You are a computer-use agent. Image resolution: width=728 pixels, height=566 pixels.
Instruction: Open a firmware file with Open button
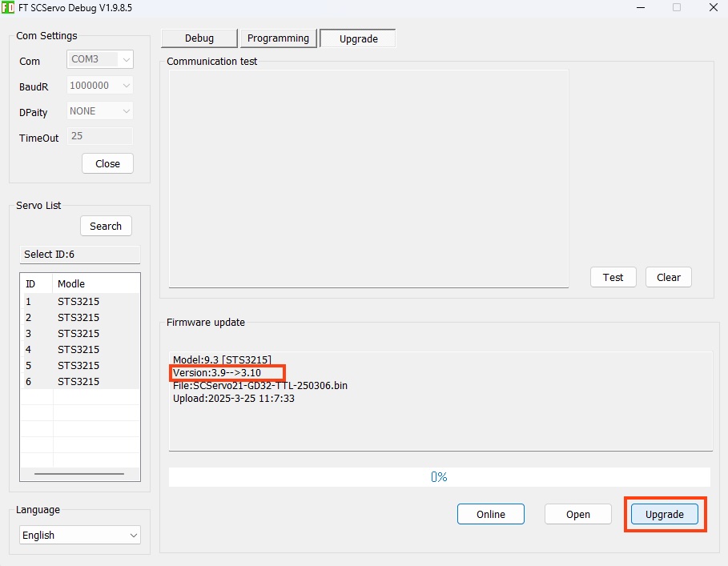(577, 514)
